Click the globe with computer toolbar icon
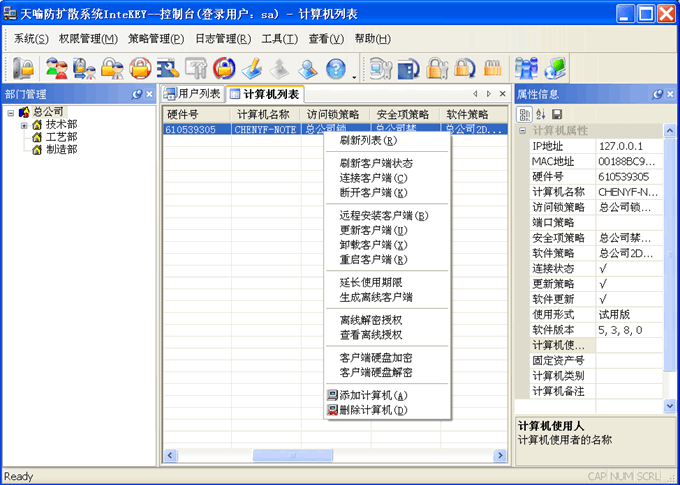Viewport: 680px width, 485px height. point(555,69)
